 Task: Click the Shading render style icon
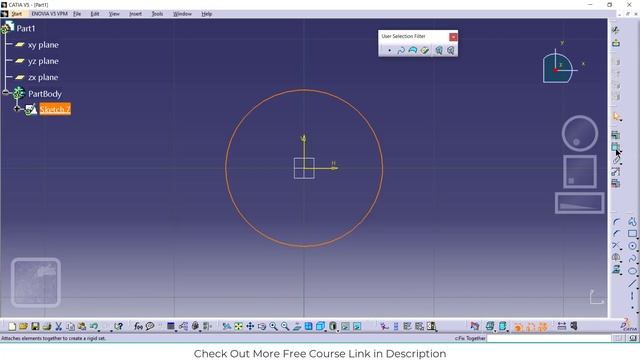(333, 326)
